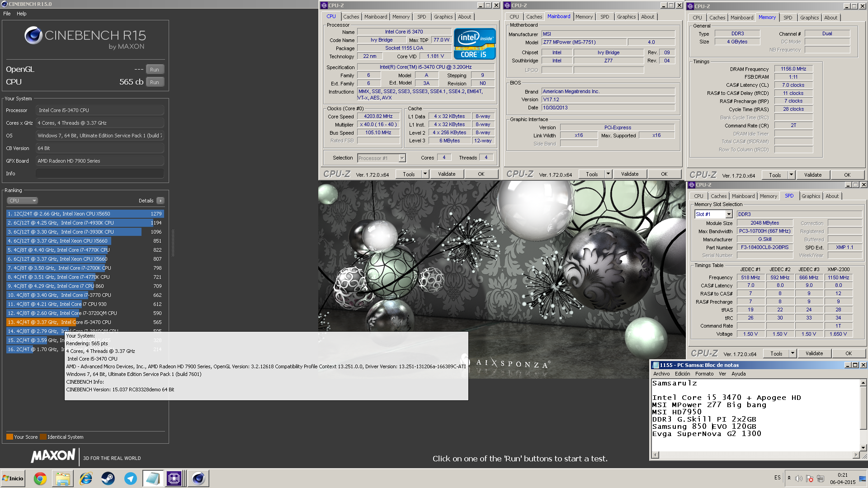Click Notepad horizontal scrollbar left arrow

(656, 455)
